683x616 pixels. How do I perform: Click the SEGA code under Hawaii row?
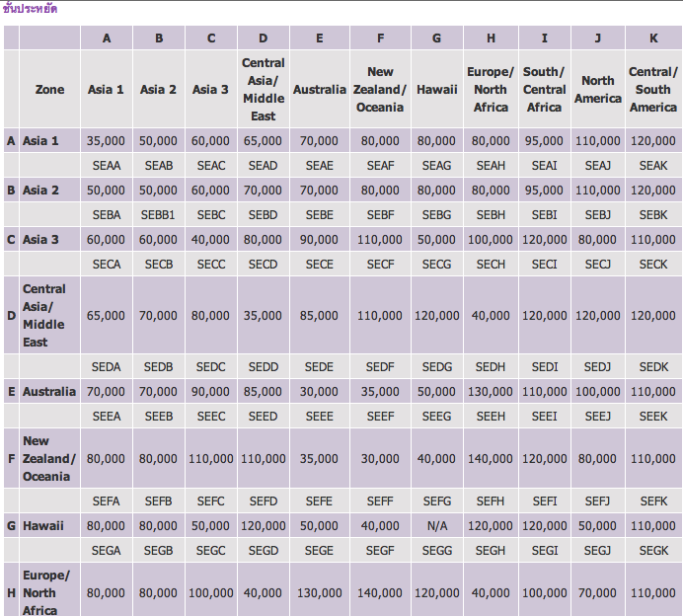[106, 551]
